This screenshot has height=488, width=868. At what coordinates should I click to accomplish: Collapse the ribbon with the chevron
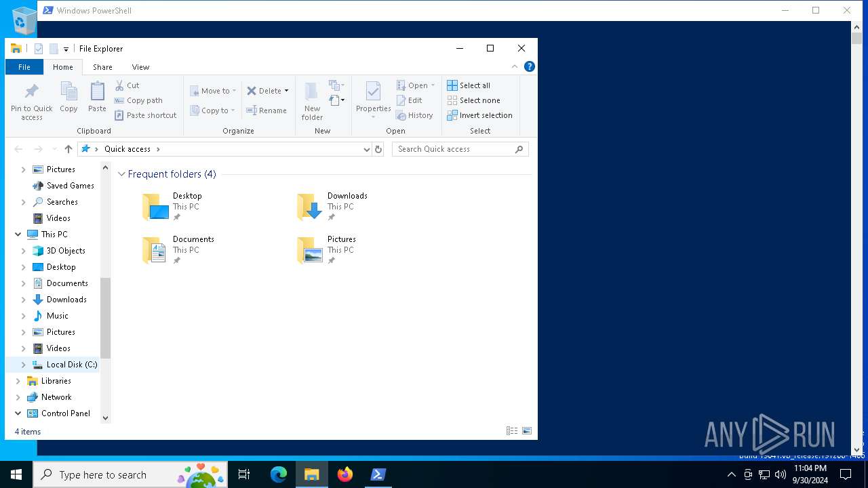[x=515, y=66]
